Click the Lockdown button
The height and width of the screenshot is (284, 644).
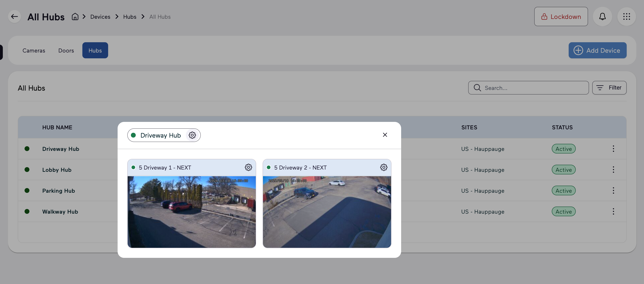561,17
